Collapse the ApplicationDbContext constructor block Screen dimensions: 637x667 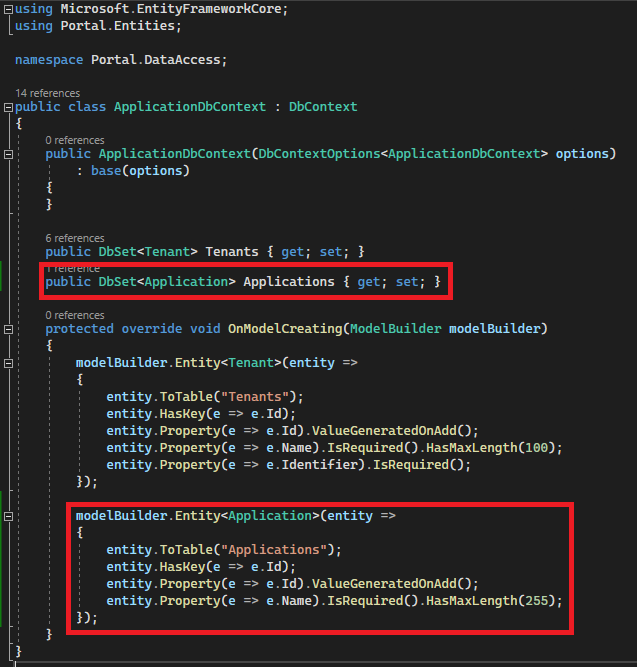coord(9,154)
